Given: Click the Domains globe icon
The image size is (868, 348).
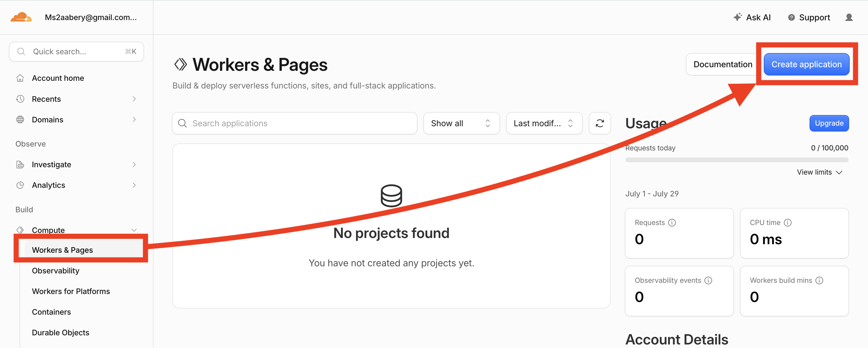Looking at the screenshot, I should click(x=20, y=119).
